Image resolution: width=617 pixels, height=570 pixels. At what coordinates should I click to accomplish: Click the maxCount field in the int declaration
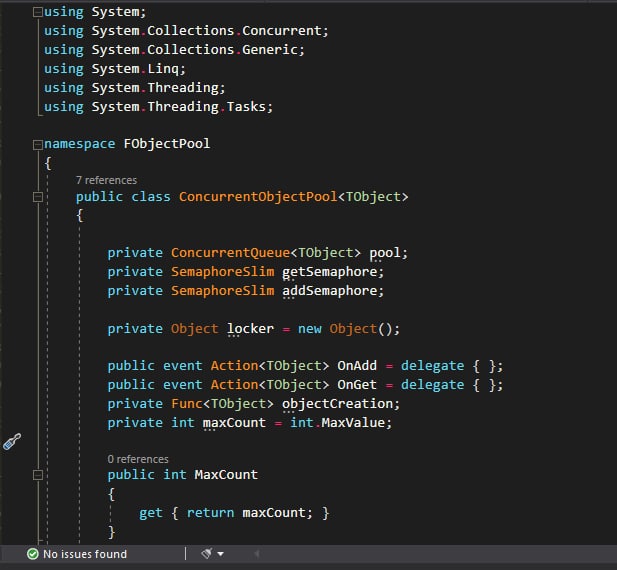click(x=234, y=422)
